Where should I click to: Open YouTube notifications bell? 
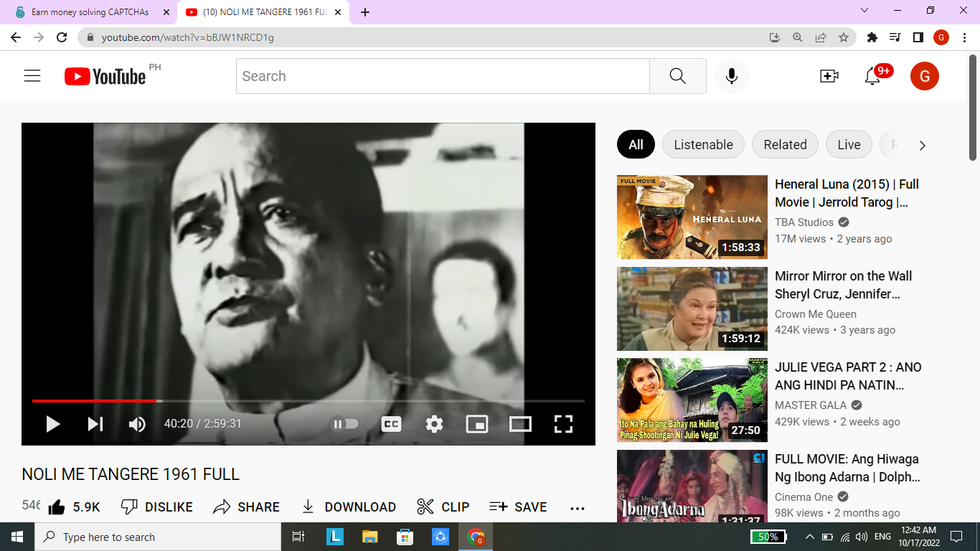(872, 76)
